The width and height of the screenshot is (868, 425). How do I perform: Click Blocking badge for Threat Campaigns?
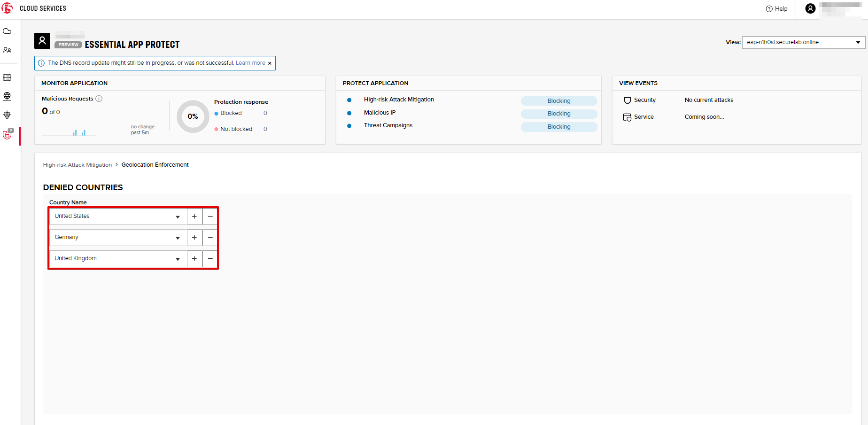559,127
